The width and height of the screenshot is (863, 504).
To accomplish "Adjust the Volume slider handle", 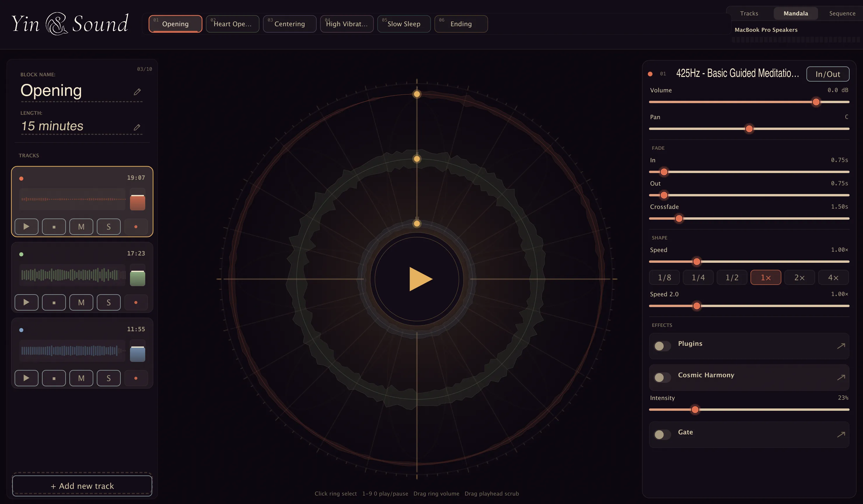I will coord(816,102).
